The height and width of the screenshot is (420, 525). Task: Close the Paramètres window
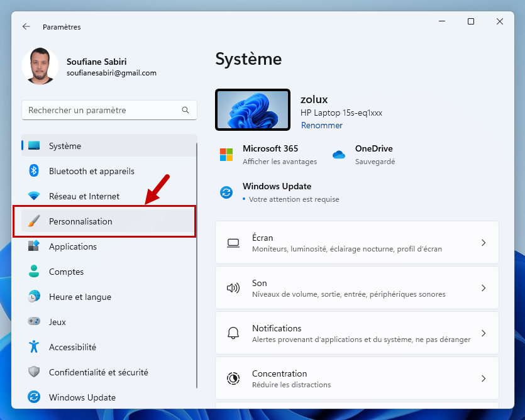[x=500, y=21]
